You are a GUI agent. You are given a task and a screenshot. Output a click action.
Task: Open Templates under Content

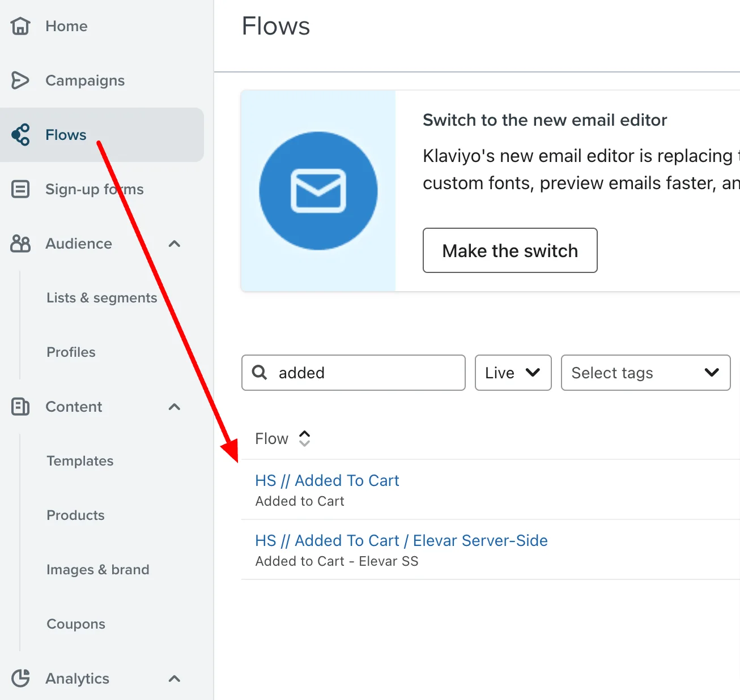(x=80, y=461)
